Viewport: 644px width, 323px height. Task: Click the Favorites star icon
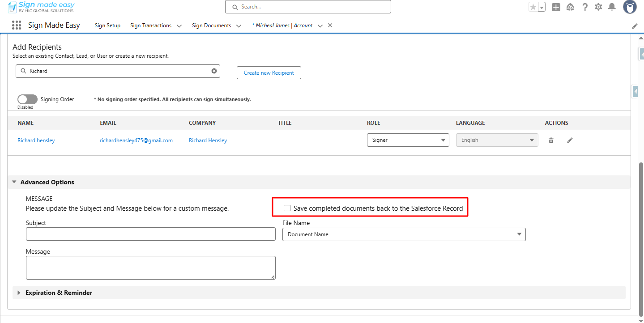[x=533, y=7]
